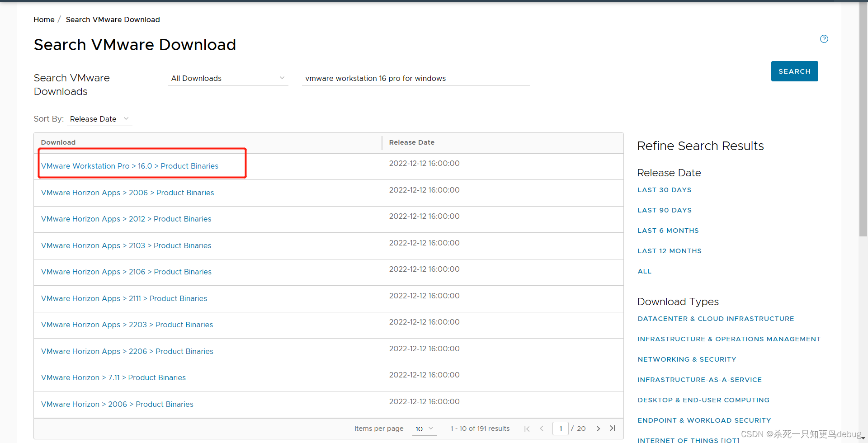This screenshot has height=443, width=868.
Task: Click the Release Date column header
Action: tap(411, 142)
